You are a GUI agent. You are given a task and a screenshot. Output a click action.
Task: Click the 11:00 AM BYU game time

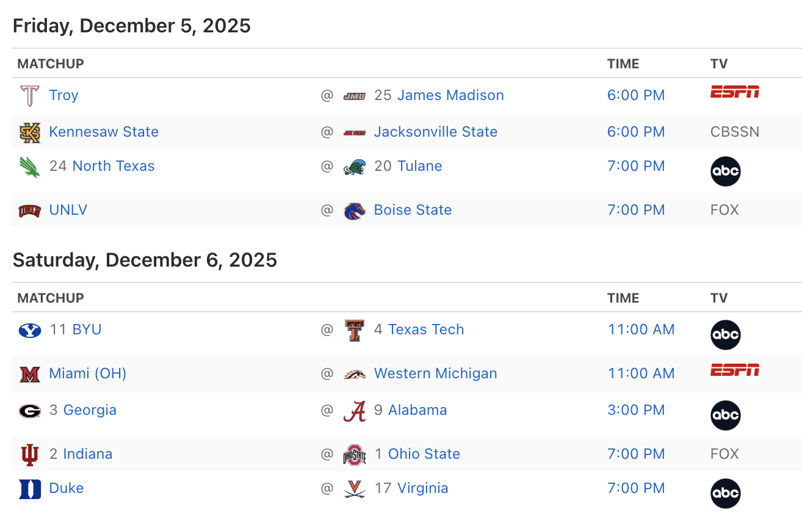tap(641, 330)
